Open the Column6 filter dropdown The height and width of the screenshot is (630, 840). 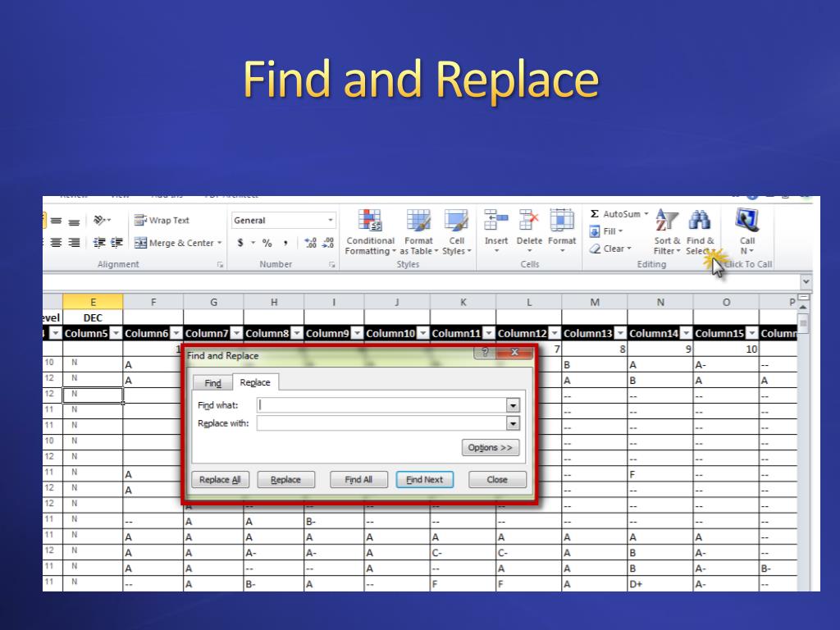(176, 333)
